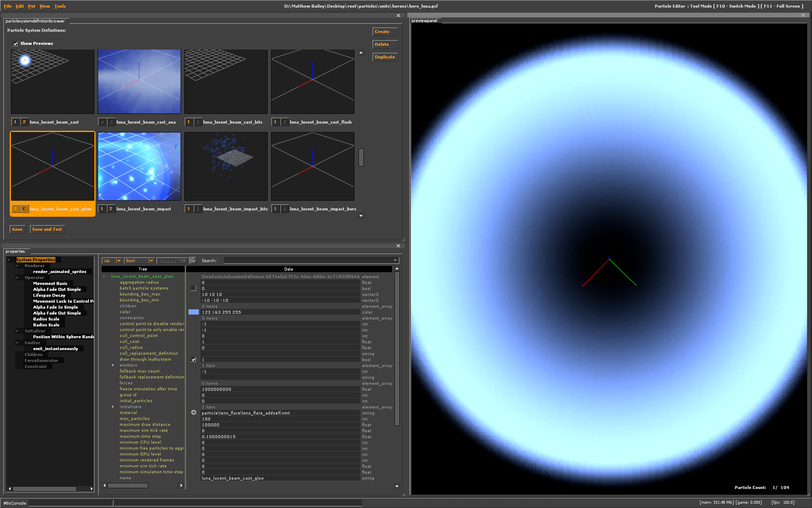Viewport: 812px width, 508px height.
Task: Close the particle system definition browser panel
Action: [x=398, y=16]
